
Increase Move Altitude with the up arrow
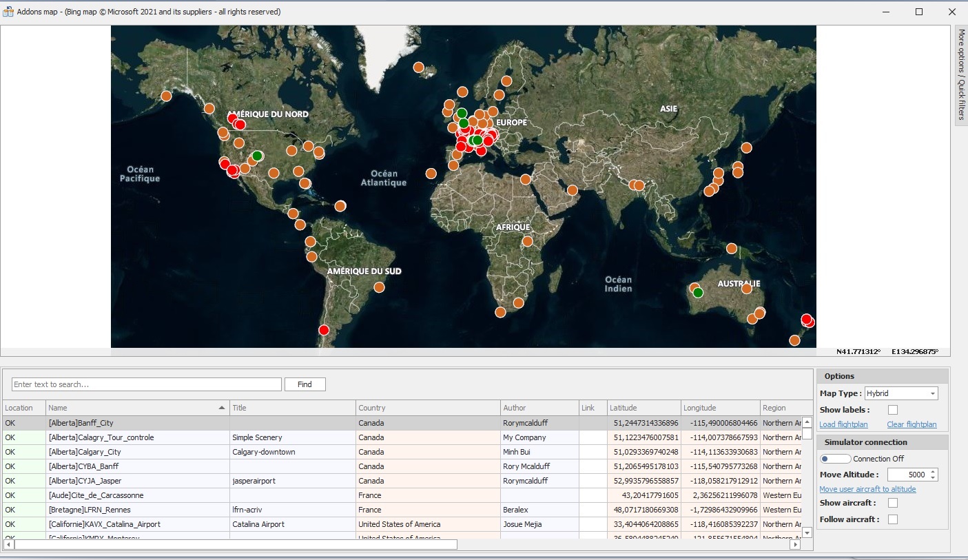933,472
